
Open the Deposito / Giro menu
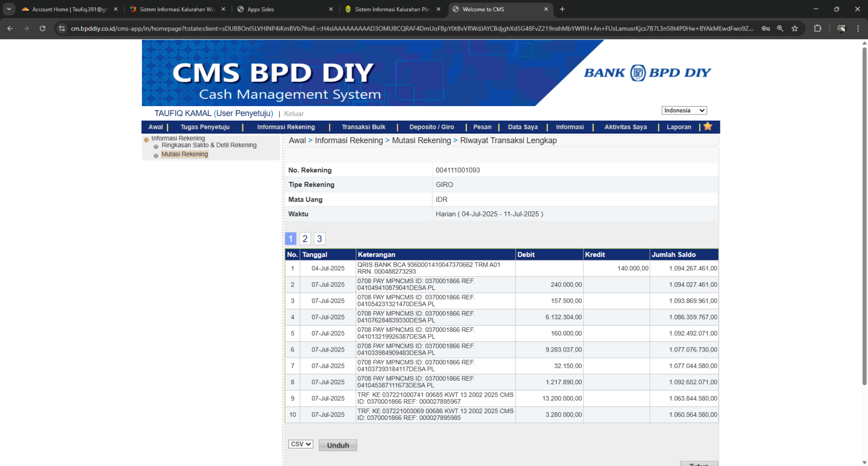pos(432,127)
